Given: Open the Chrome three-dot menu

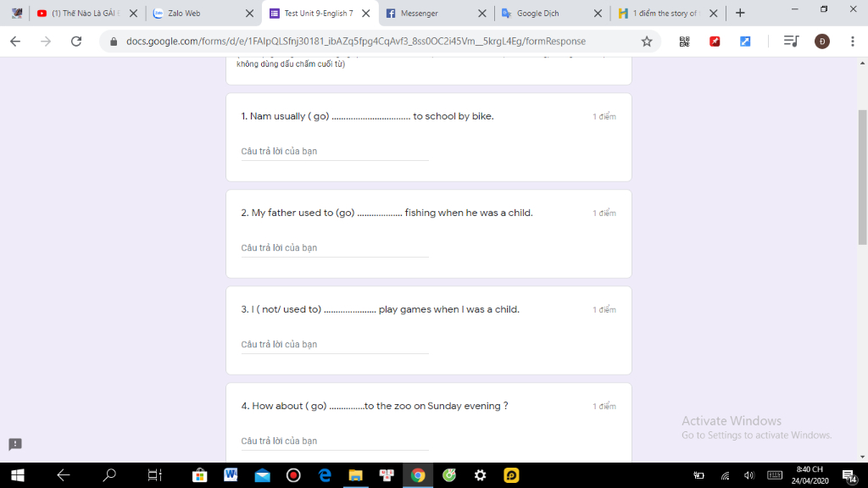Looking at the screenshot, I should [853, 41].
